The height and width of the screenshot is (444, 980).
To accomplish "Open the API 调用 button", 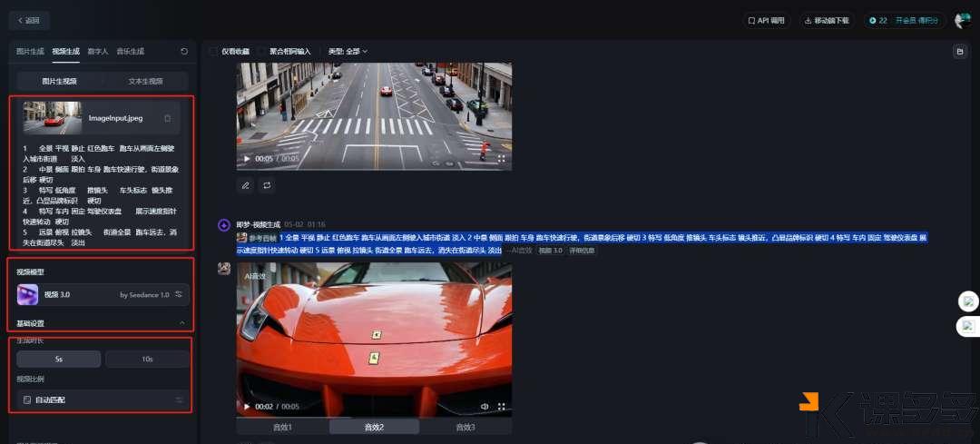I will point(766,21).
